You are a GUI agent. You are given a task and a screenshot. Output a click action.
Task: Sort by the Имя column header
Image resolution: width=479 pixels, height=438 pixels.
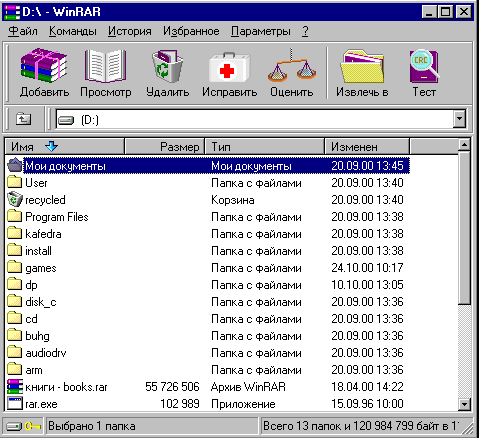click(64, 146)
